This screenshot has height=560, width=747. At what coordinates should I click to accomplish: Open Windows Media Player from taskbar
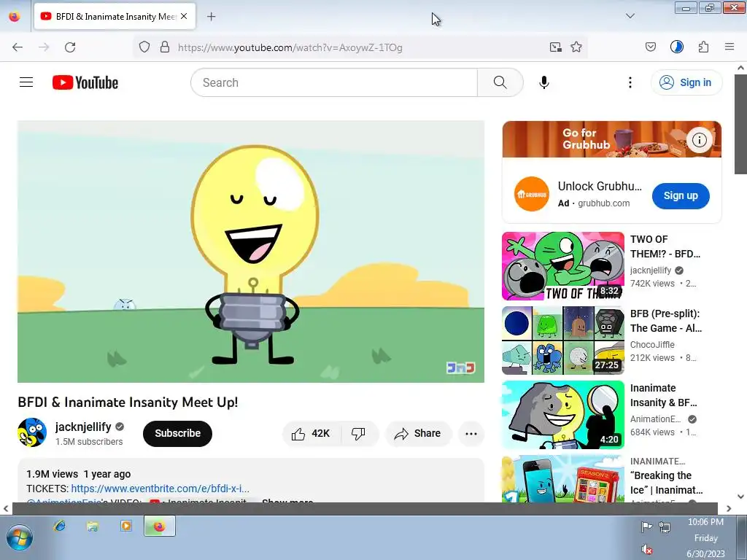pyautogui.click(x=125, y=526)
